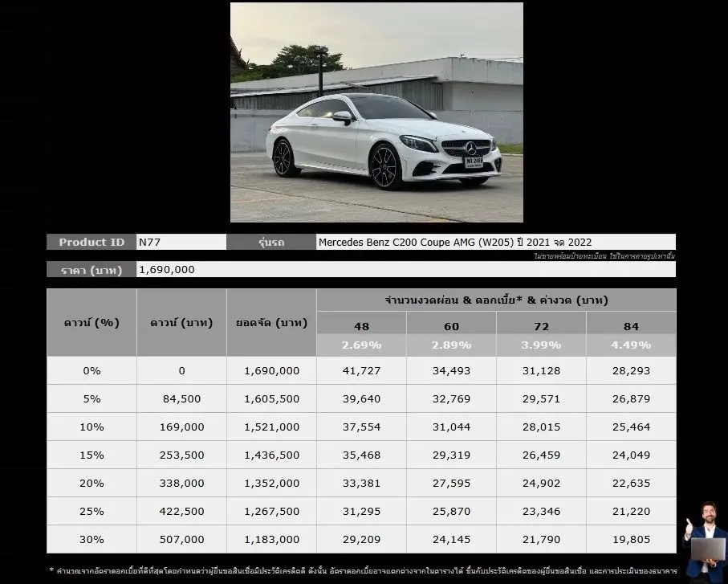
Task: Click the "20%" down payment row label
Action: click(92, 483)
